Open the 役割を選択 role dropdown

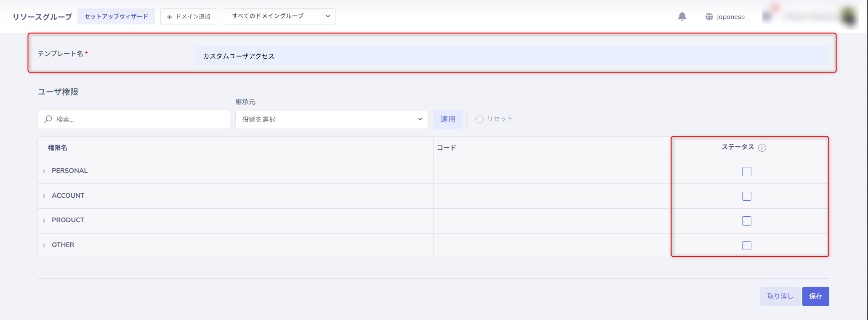point(331,119)
